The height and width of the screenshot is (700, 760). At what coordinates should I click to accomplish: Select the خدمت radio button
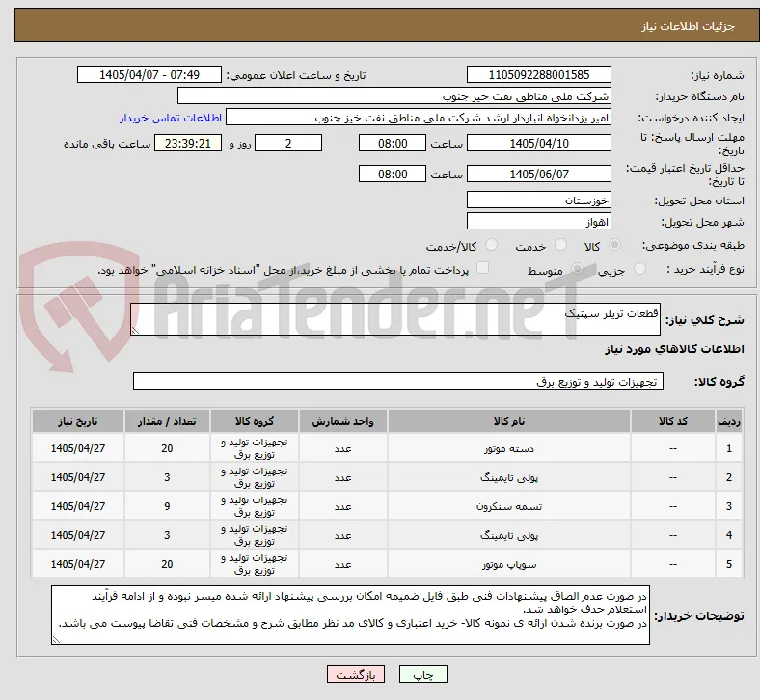coord(560,245)
